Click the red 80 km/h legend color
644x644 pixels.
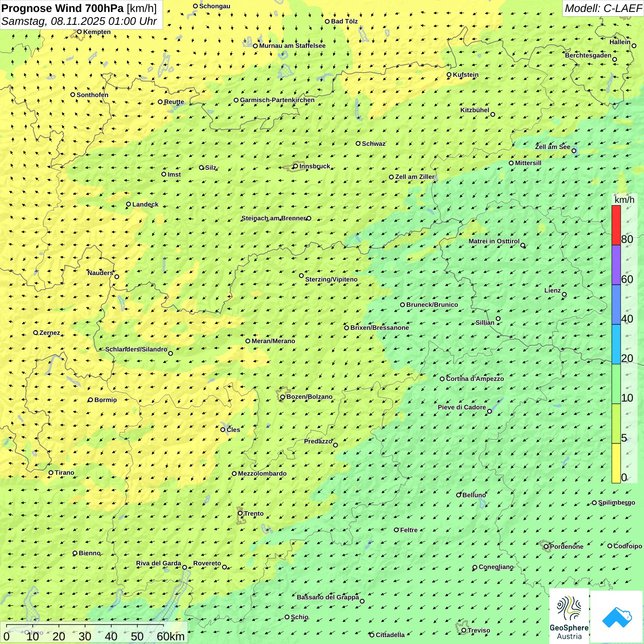pos(616,225)
